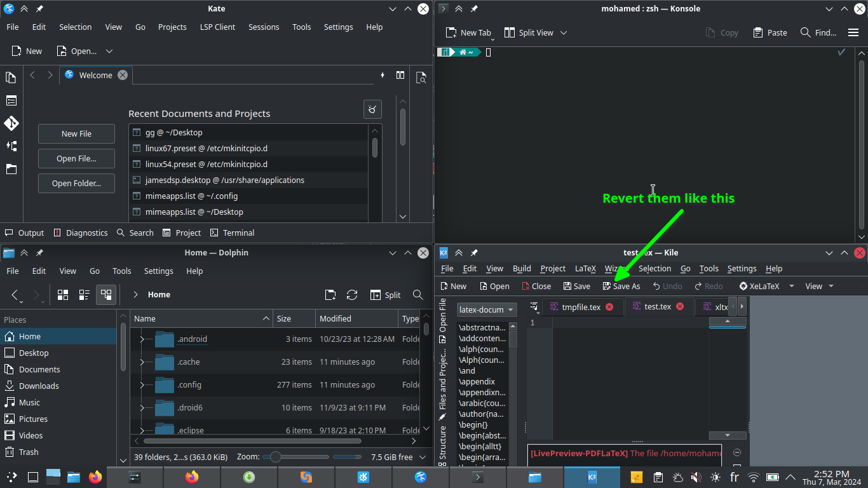Expand the .config folder tree node
The image size is (868, 488).
[x=142, y=385]
